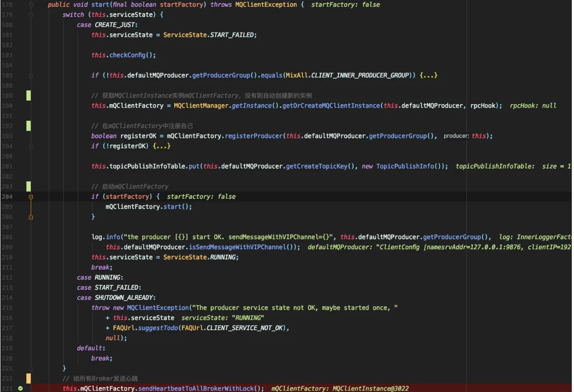Click the 'rpcHook: null' inline debug value
The width and height of the screenshot is (574, 392).
[x=533, y=106]
